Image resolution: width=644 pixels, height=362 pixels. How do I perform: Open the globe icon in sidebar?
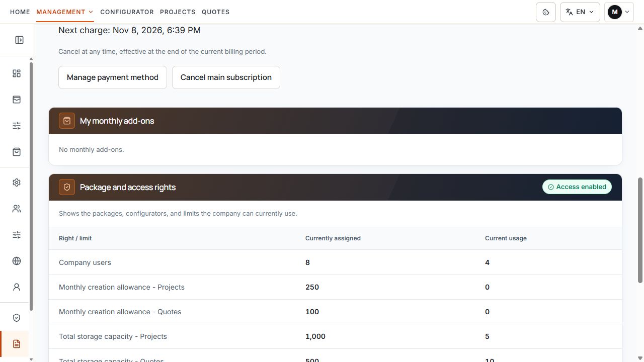pyautogui.click(x=17, y=261)
